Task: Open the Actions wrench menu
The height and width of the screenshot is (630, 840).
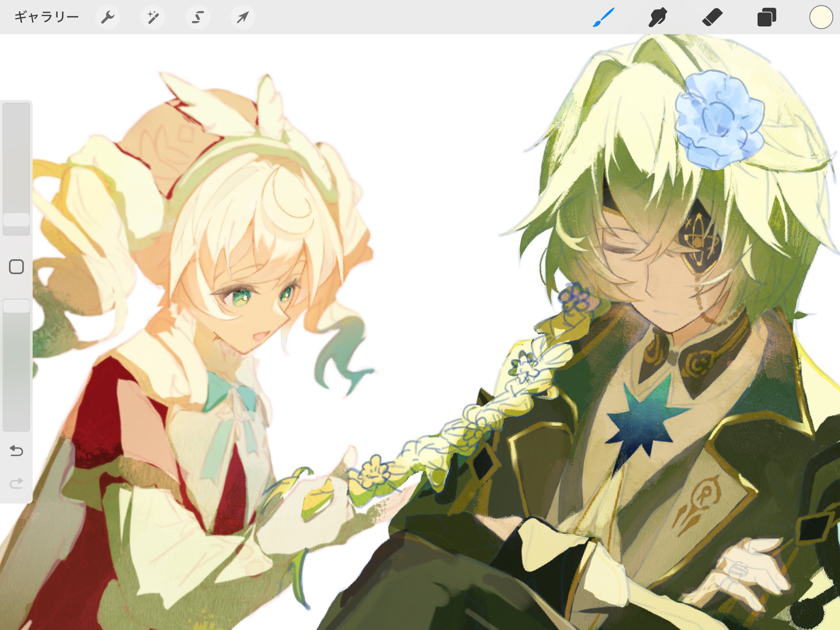Action: (x=107, y=17)
